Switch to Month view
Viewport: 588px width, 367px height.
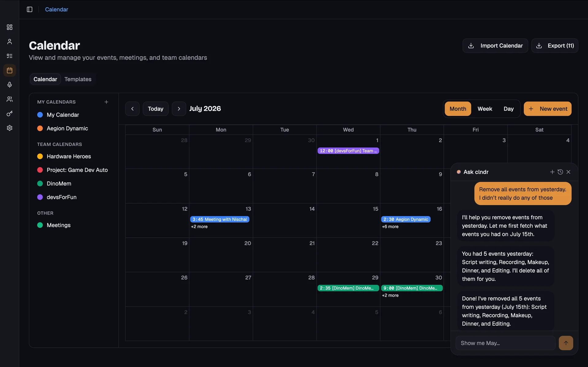pyautogui.click(x=458, y=109)
